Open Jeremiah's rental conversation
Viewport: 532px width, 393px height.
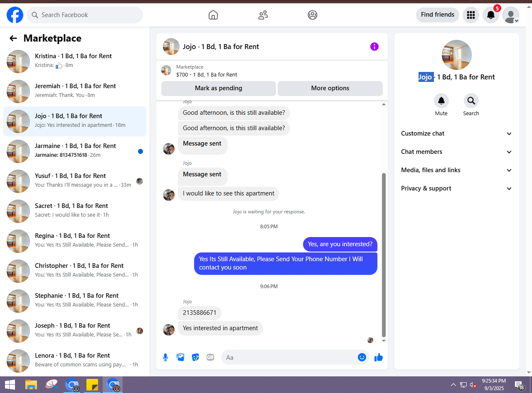(75, 91)
